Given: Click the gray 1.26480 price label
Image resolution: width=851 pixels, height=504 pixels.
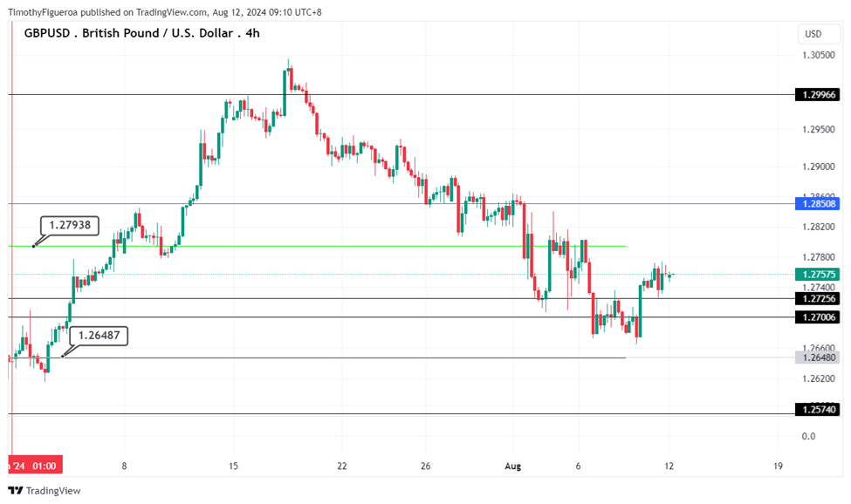Looking at the screenshot, I should tap(817, 358).
